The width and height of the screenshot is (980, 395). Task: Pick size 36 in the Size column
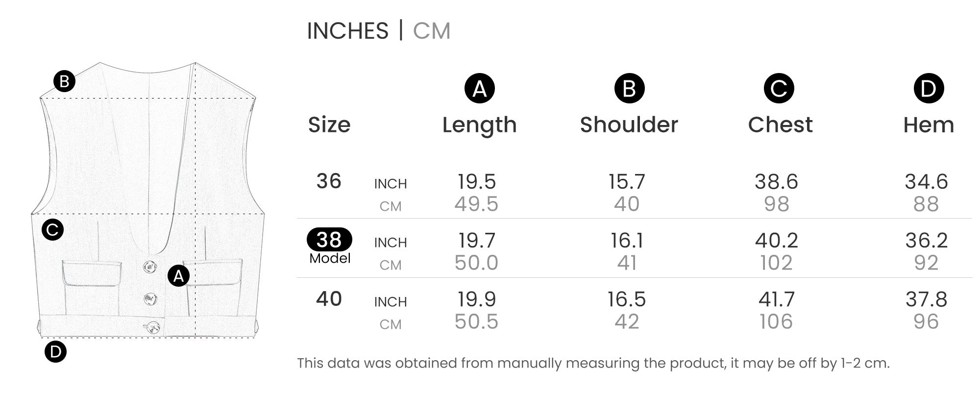coord(329,181)
